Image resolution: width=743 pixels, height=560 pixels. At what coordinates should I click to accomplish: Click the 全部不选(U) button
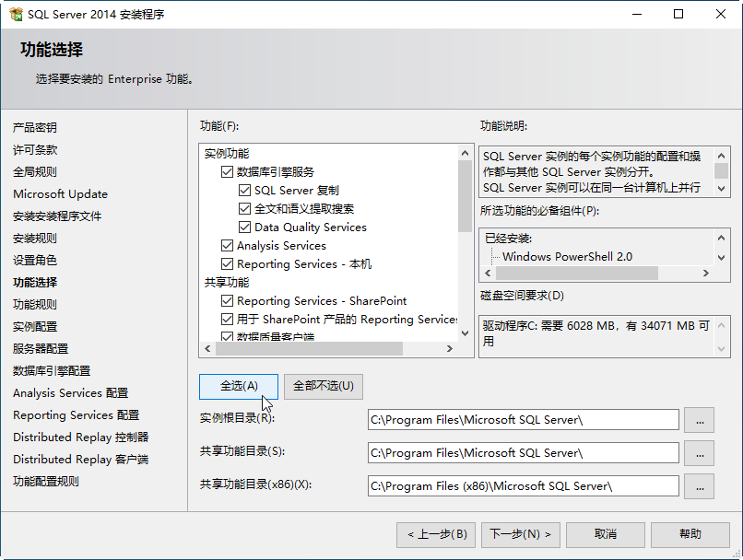click(x=324, y=386)
